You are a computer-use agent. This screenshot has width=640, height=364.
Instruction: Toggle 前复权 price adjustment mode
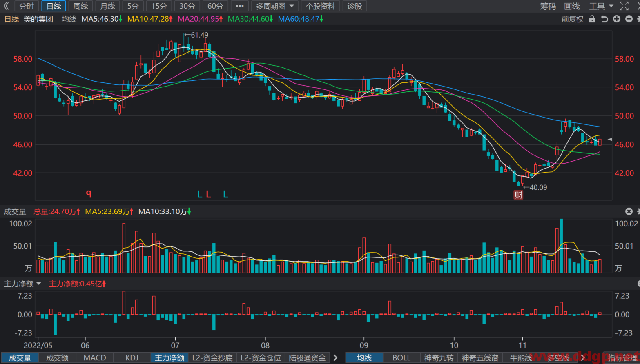click(573, 19)
